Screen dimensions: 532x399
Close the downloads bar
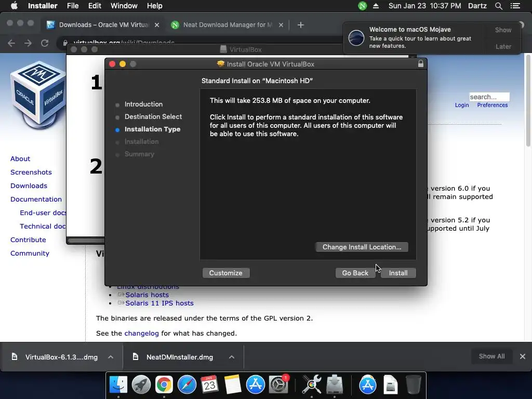pyautogui.click(x=523, y=356)
